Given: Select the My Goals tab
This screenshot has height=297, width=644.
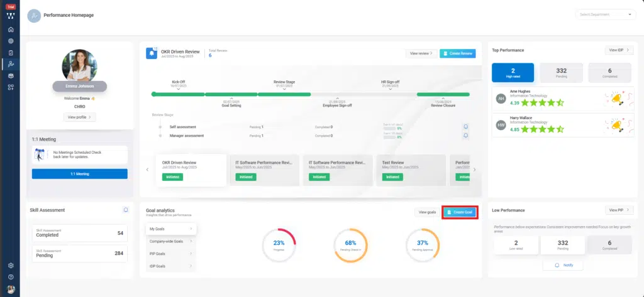Looking at the screenshot, I should (x=171, y=229).
